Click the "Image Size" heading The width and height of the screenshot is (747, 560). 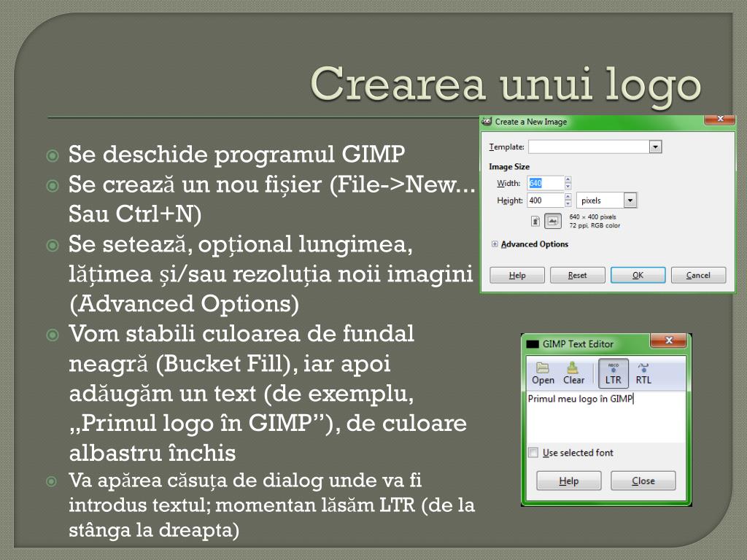pos(508,167)
